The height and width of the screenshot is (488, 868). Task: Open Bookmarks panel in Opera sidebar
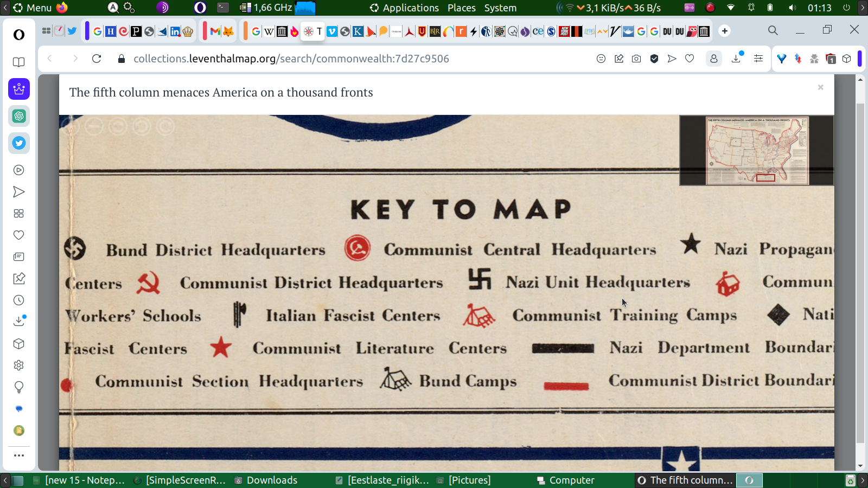[x=19, y=62]
